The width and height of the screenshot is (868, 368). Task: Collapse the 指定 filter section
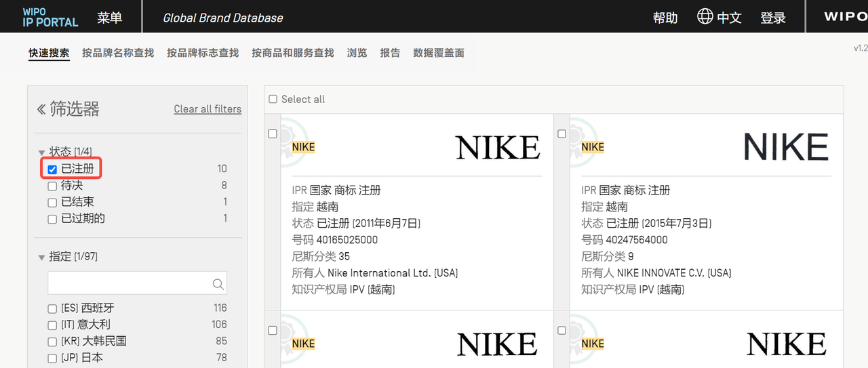tap(42, 257)
